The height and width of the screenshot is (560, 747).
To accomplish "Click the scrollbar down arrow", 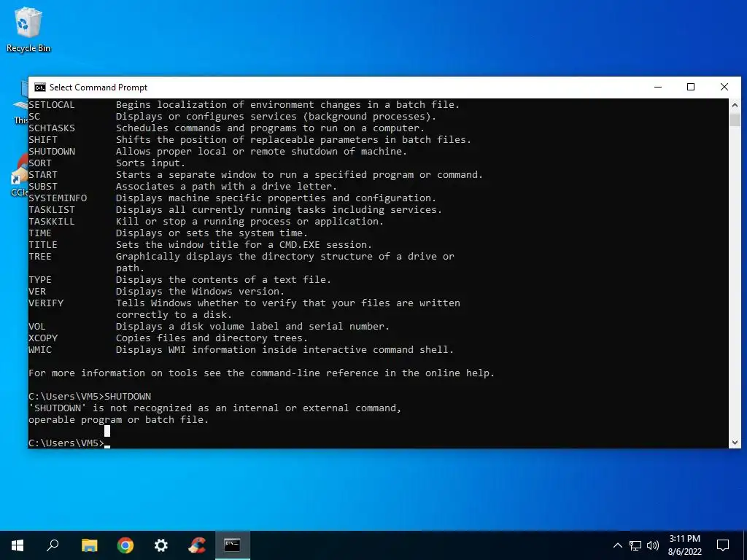I will [735, 443].
